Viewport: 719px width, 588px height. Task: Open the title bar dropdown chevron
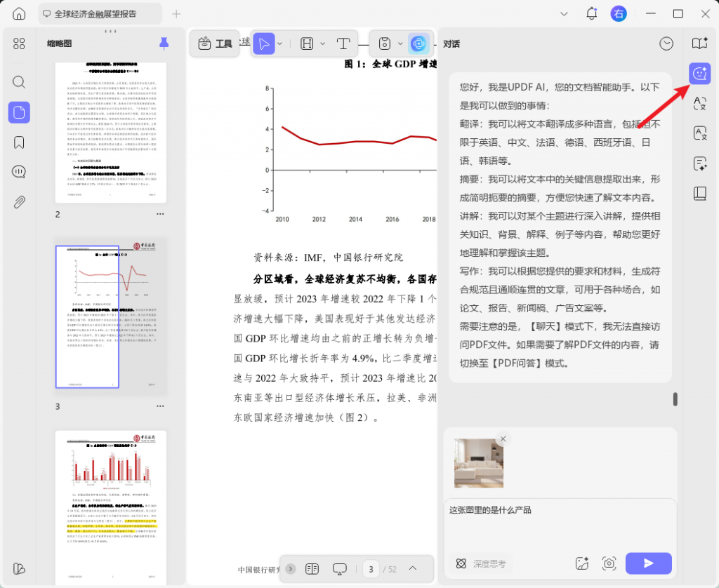pyautogui.click(x=565, y=14)
